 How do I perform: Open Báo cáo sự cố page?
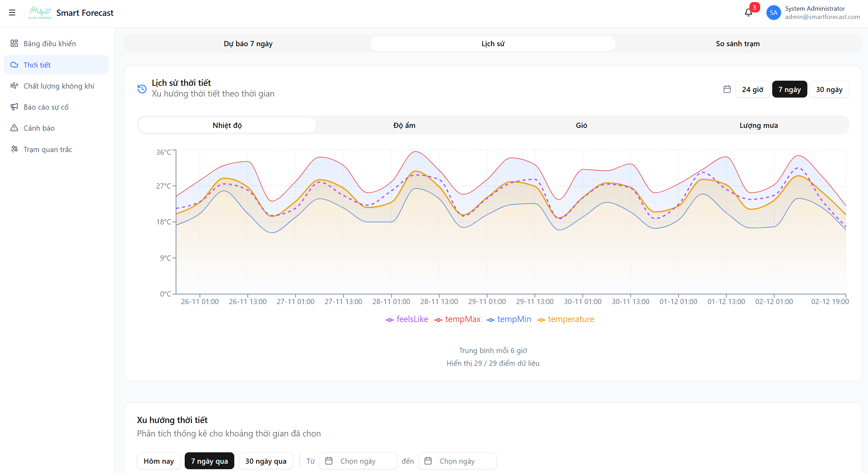(x=46, y=107)
